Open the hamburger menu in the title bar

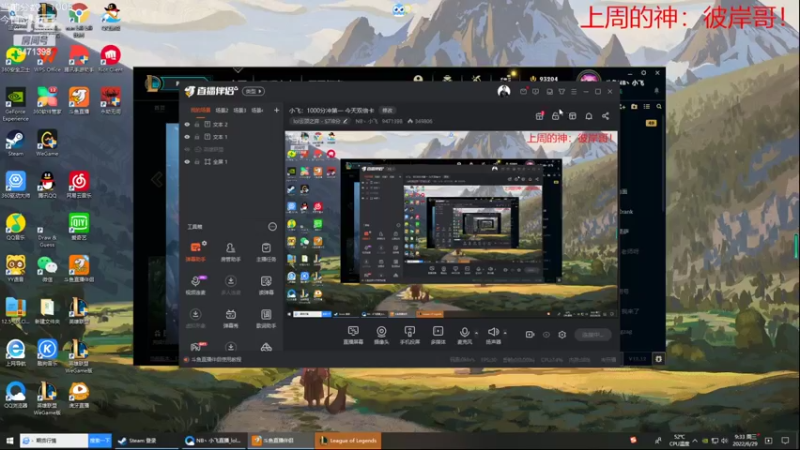pos(574,91)
